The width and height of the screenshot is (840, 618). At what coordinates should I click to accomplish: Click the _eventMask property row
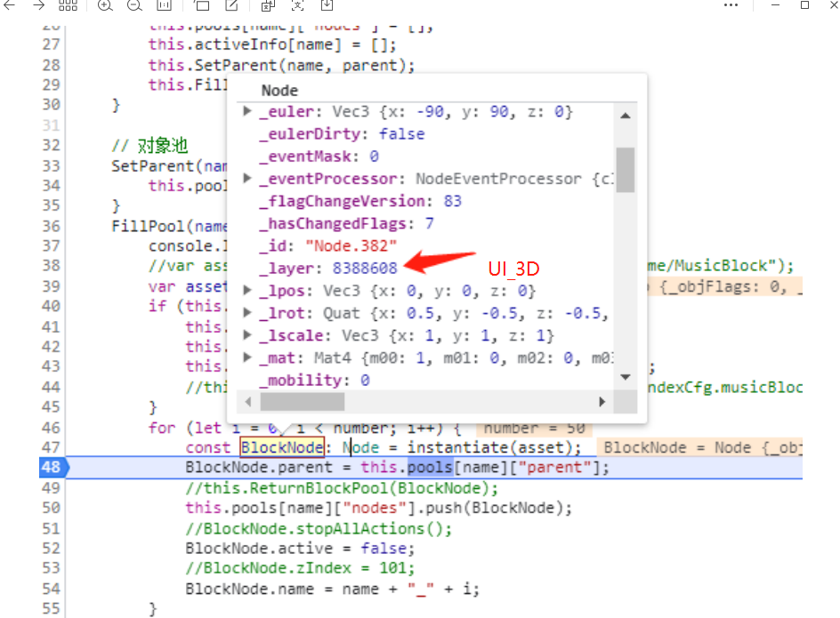point(319,157)
